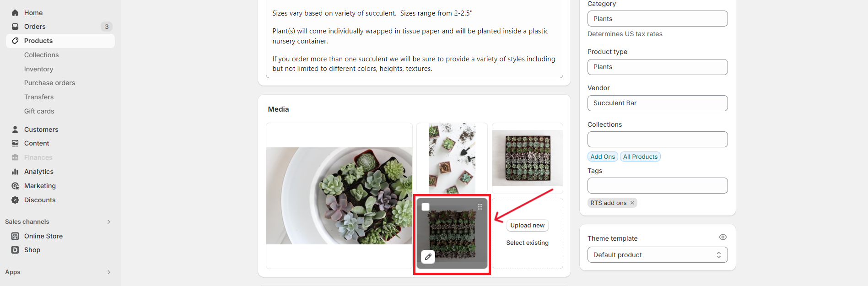Click the Orders inbox icon
Screen dimensions: 868x286
15,27
